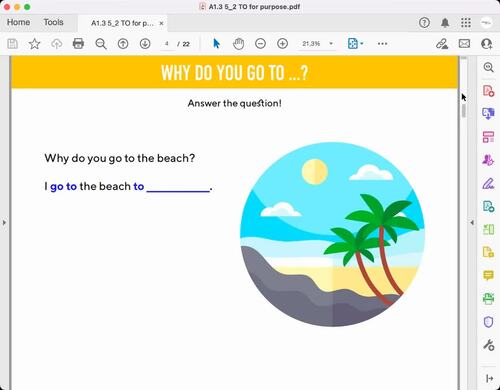Click the sign document pen icon
The width and height of the screenshot is (500, 390).
442,44
